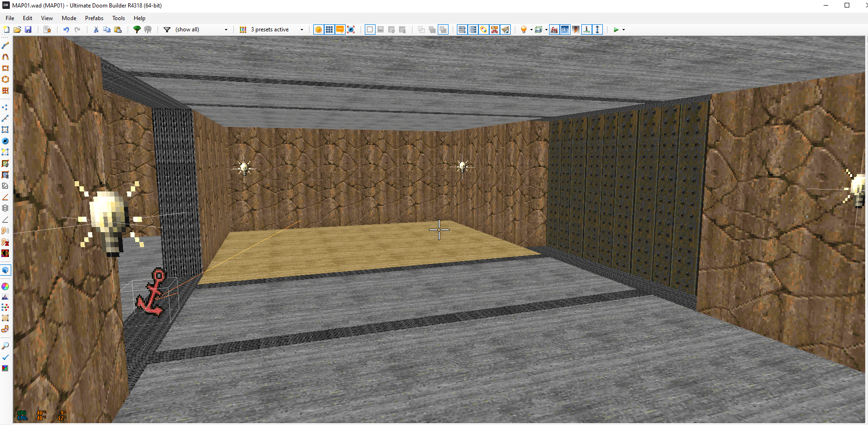This screenshot has height=425, width=868.
Task: Paste the clipboard contents
Action: click(118, 29)
